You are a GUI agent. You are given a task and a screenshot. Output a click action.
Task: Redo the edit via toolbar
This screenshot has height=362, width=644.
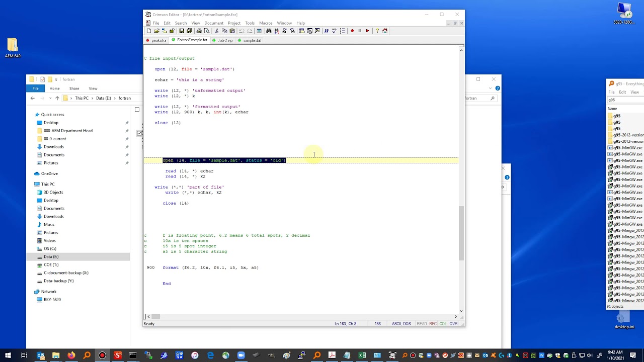[250, 31]
